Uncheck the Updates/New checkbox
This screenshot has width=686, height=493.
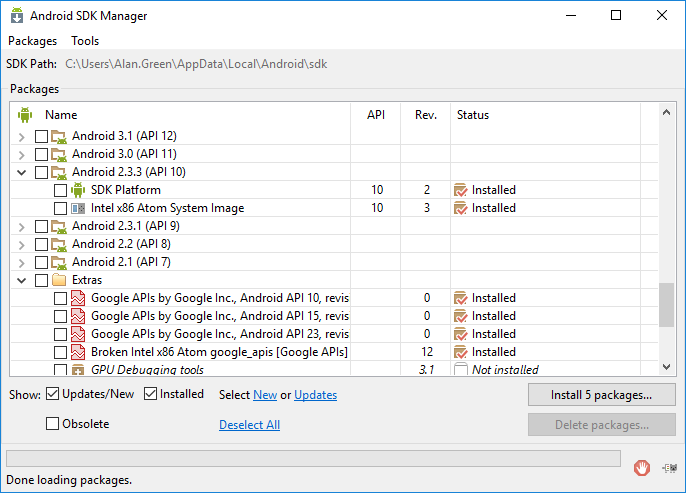[53, 394]
